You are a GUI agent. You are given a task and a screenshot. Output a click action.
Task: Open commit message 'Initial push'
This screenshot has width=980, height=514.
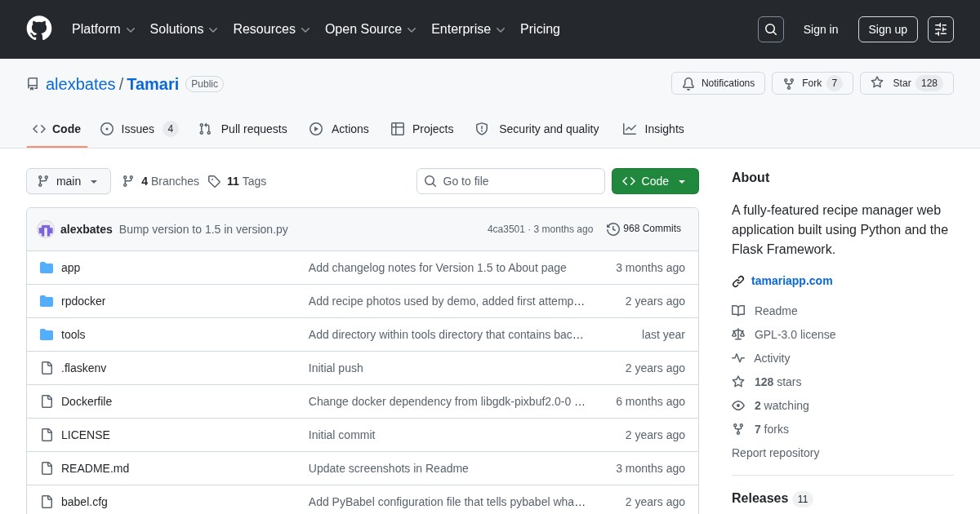pyautogui.click(x=336, y=368)
